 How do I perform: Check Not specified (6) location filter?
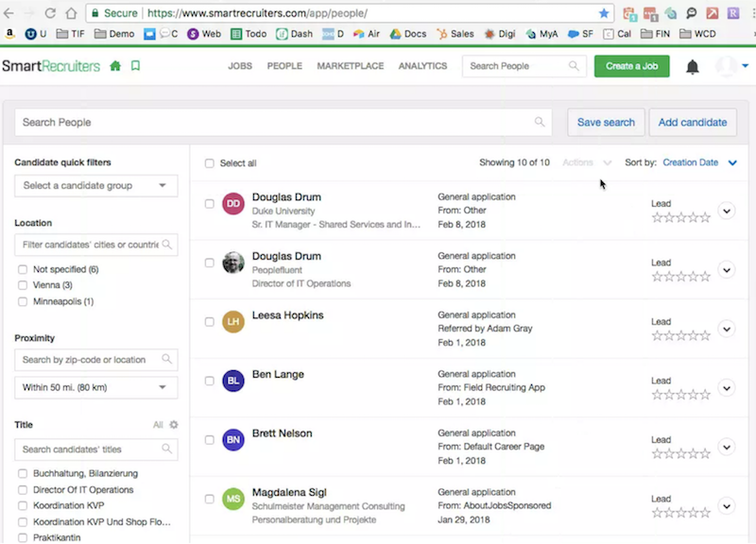pos(23,269)
